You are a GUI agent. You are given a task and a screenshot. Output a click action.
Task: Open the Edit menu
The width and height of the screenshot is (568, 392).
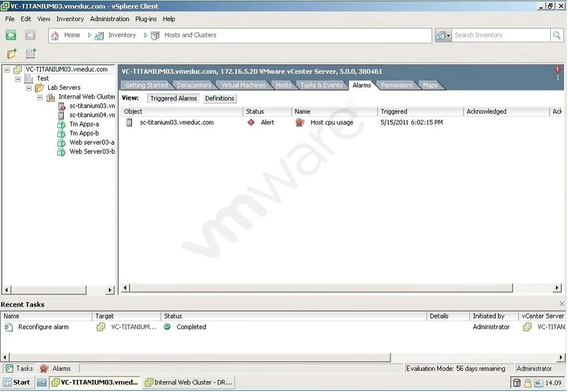click(x=26, y=19)
